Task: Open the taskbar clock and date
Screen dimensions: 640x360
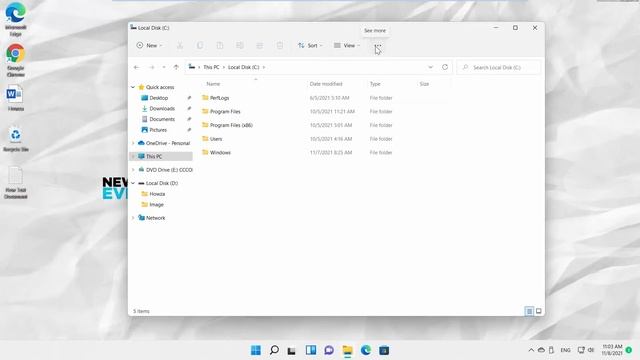Action: (612, 350)
